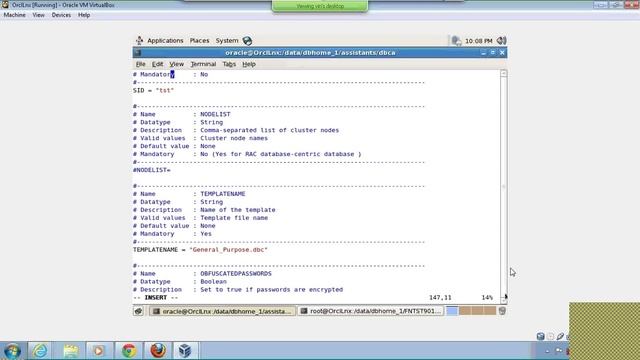640x360 pixels.
Task: Click the 147,11 cursor position indicator
Action: [x=440, y=298]
